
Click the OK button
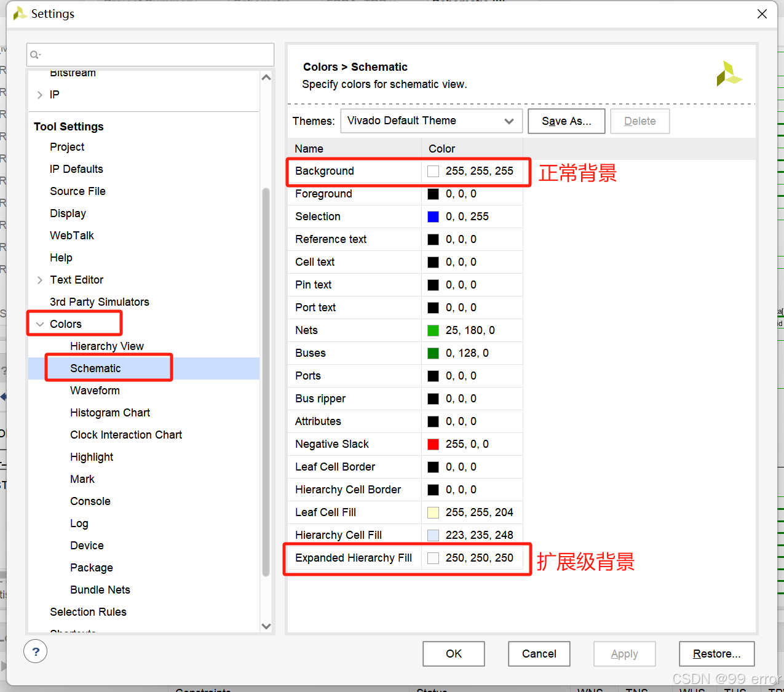click(x=454, y=654)
